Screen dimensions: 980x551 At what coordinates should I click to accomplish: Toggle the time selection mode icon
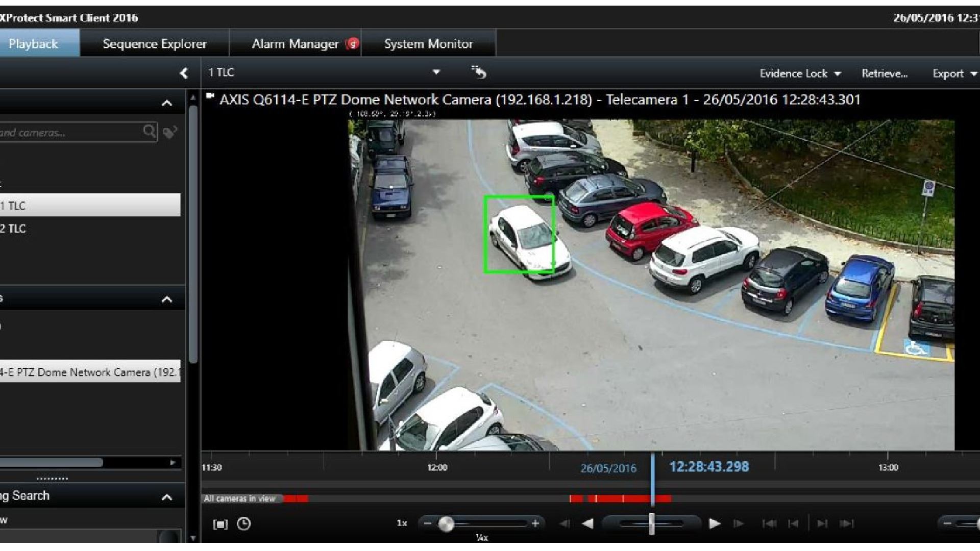[x=220, y=524]
